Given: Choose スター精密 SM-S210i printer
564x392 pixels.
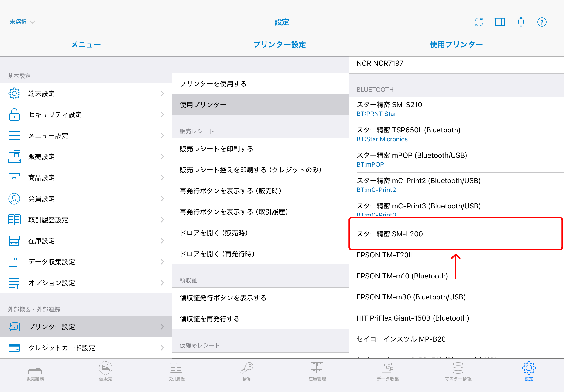Looking at the screenshot, I should (456, 109).
